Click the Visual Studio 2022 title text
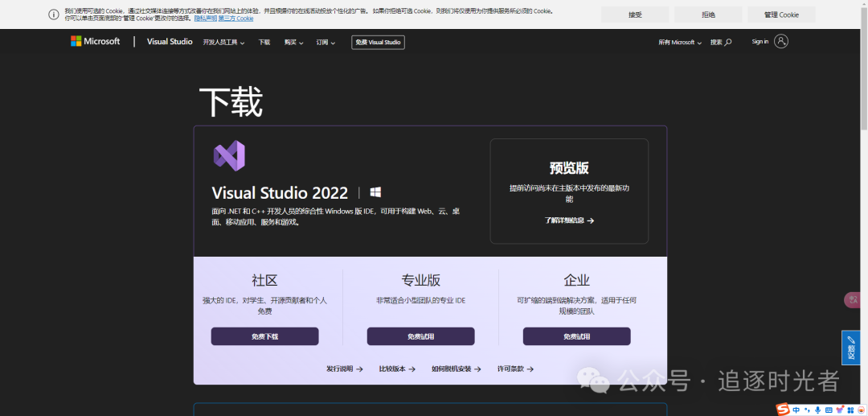Screen dimensions: 868x416 (280, 193)
